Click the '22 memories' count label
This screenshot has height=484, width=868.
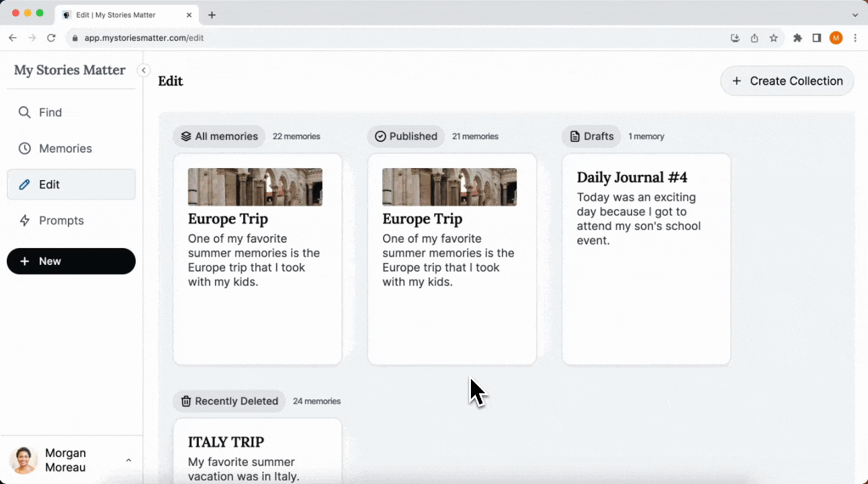pos(296,136)
